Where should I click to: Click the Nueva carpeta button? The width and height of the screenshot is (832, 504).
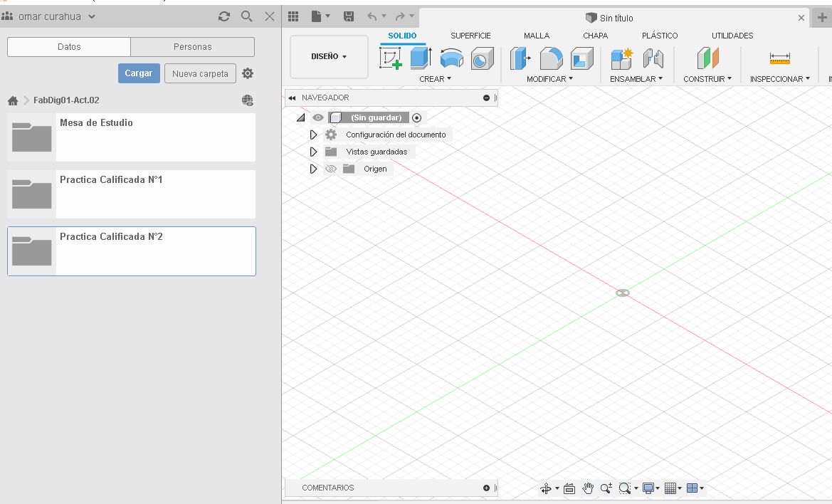200,73
